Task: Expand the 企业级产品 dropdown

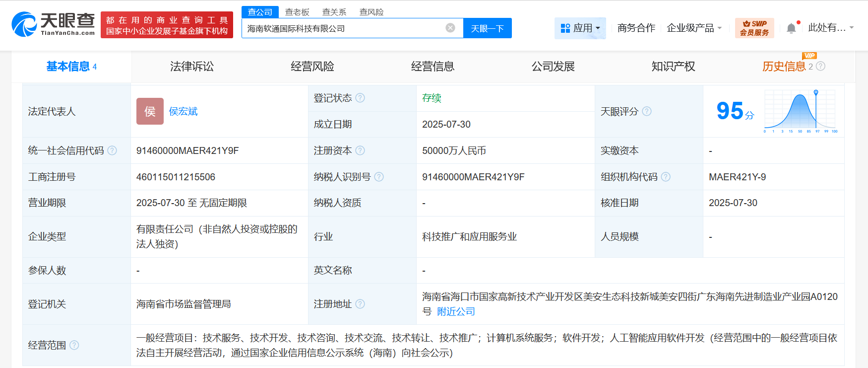Action: tap(694, 28)
